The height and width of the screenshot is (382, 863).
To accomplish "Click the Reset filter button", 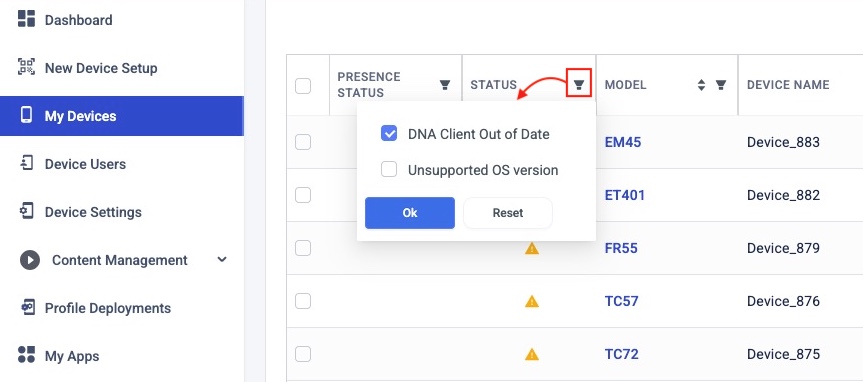I will click(507, 213).
